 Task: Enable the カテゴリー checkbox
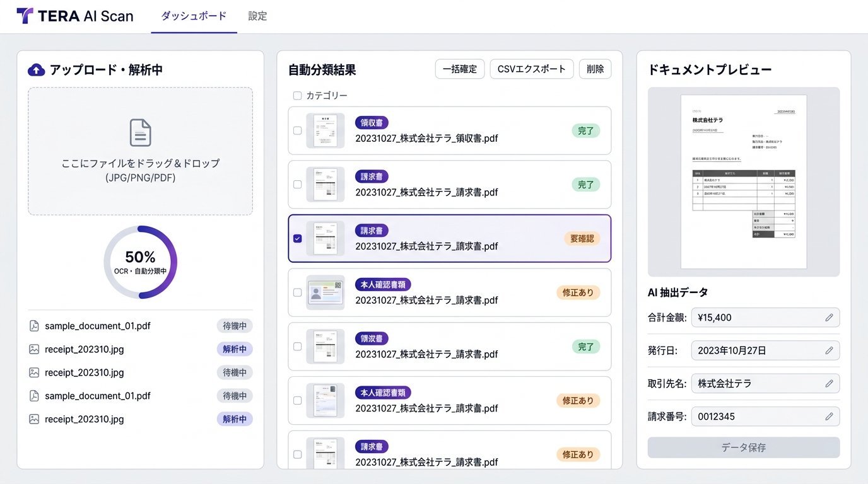pos(297,95)
